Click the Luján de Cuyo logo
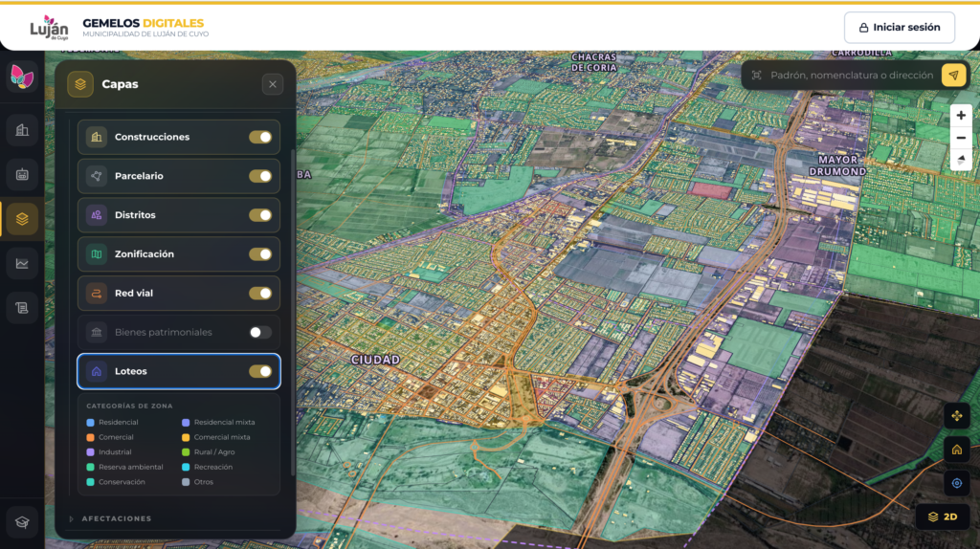Image resolution: width=980 pixels, height=549 pixels. (49, 28)
